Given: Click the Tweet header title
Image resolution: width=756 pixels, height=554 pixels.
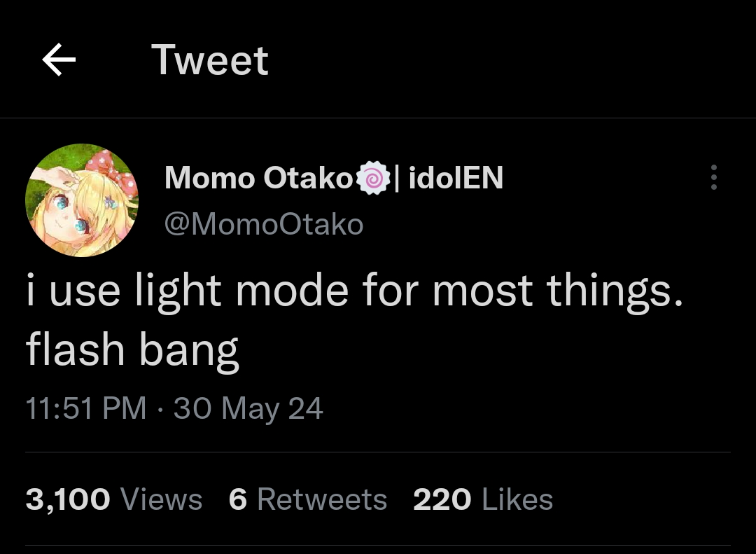Looking at the screenshot, I should tap(209, 60).
